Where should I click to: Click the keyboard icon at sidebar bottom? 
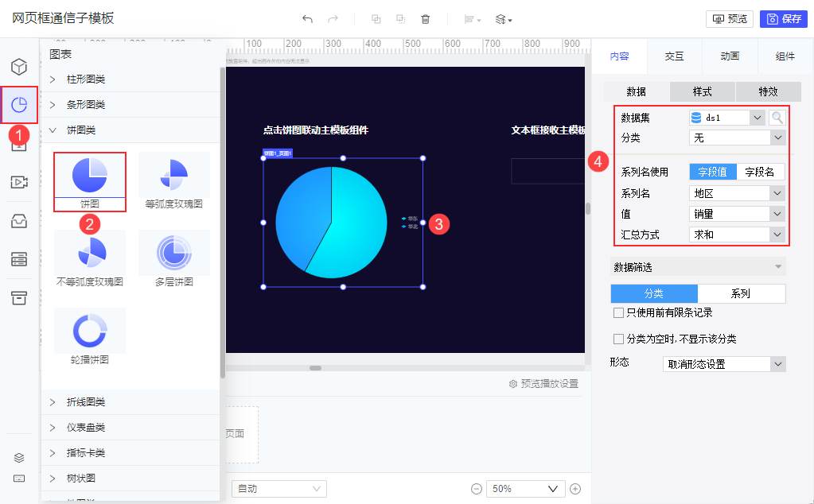click(19, 479)
